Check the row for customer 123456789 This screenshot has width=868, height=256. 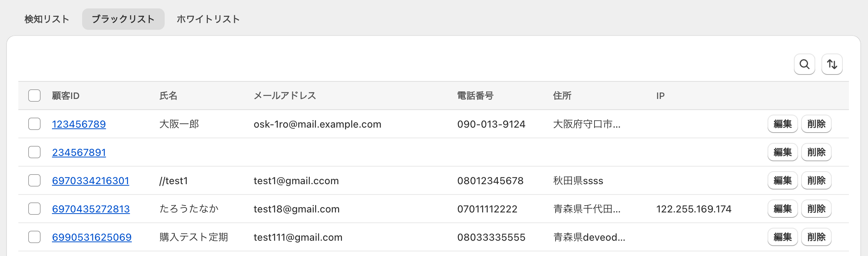coord(34,124)
